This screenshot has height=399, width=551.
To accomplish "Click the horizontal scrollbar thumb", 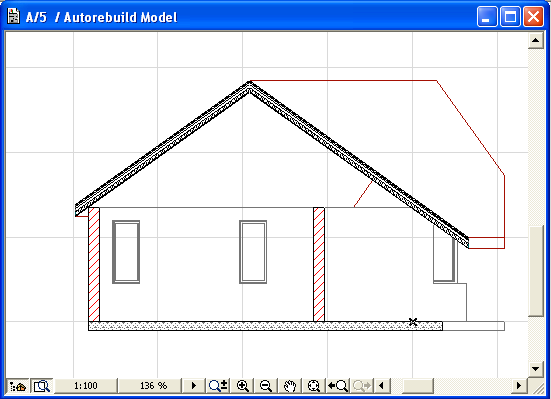I will point(417,386).
